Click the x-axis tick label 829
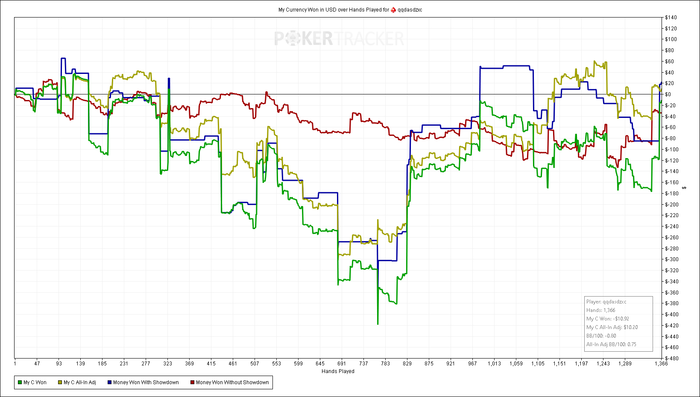This screenshot has height=397, width=700. (x=407, y=364)
